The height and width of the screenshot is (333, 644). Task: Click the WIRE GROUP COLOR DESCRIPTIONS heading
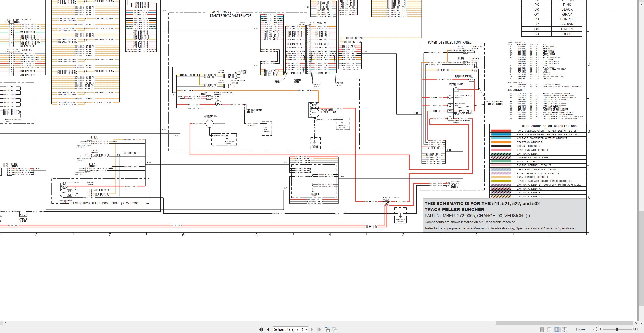549,126
